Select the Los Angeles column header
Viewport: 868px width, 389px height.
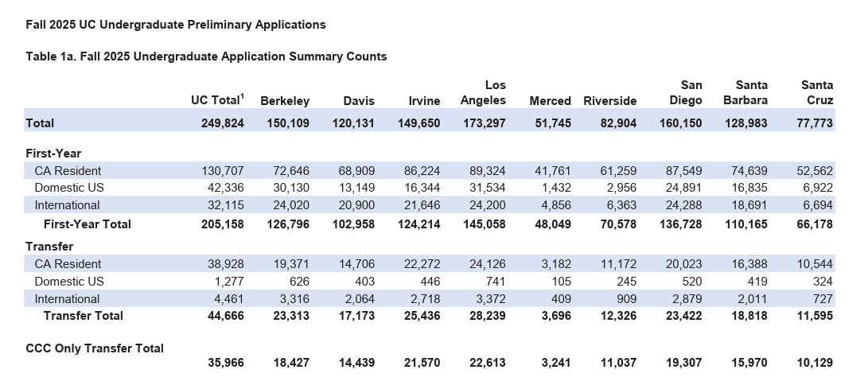coord(483,93)
